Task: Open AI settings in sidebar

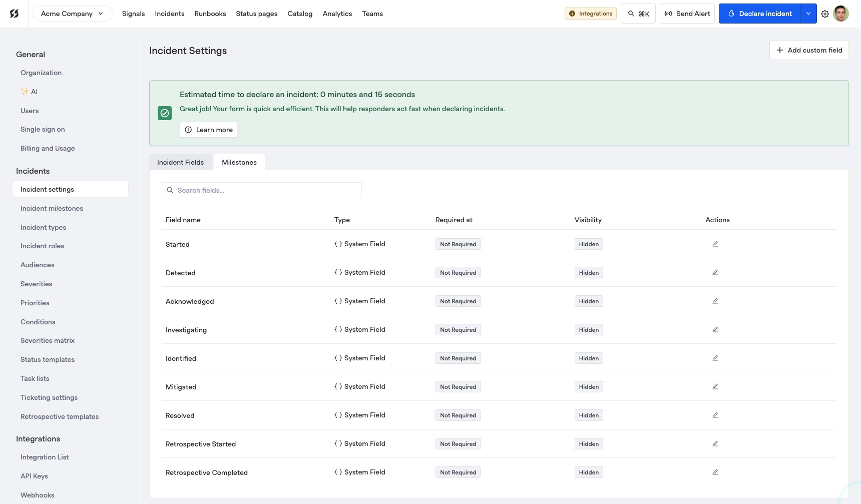Action: click(x=29, y=92)
